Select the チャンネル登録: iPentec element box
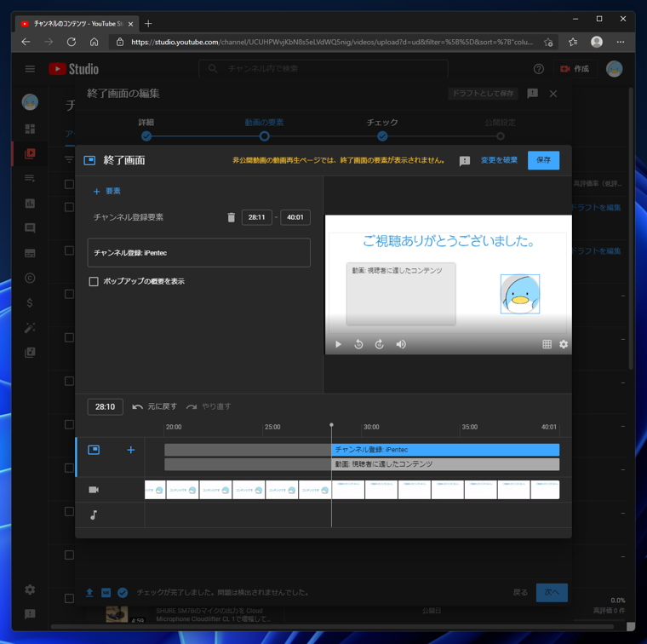 [x=199, y=253]
